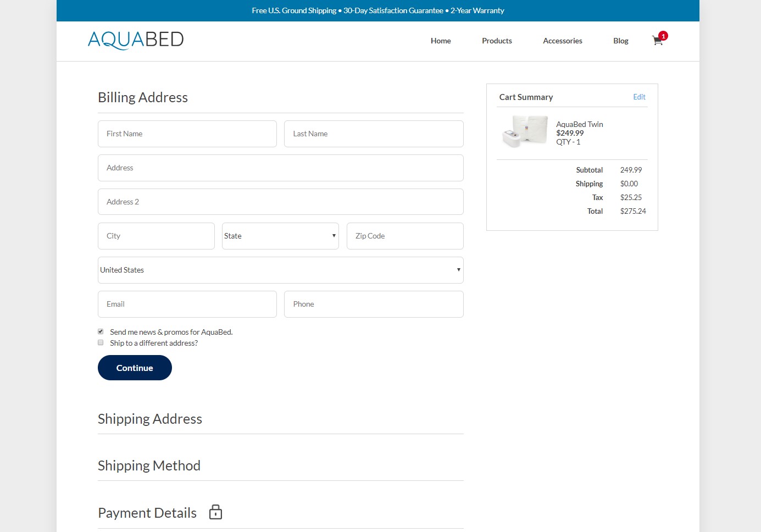Check Ship to a different address box
Screen dimensions: 761x532
101,342
